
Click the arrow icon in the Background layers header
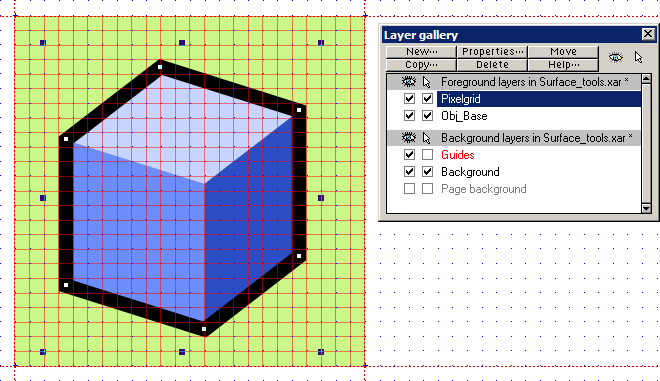pos(427,138)
